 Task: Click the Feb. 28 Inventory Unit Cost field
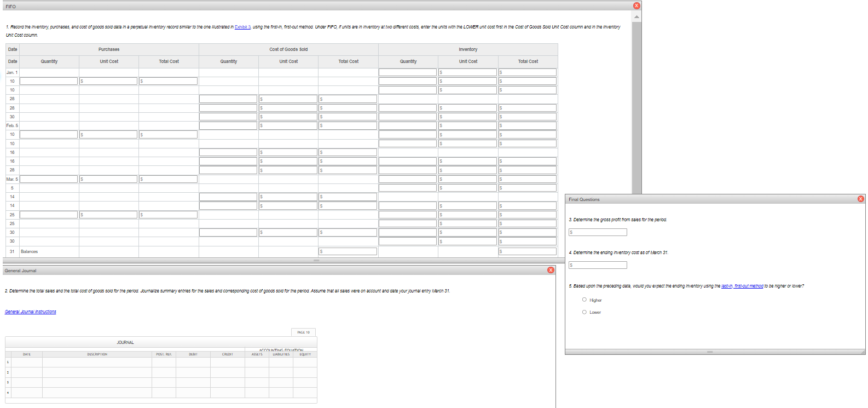click(x=468, y=170)
